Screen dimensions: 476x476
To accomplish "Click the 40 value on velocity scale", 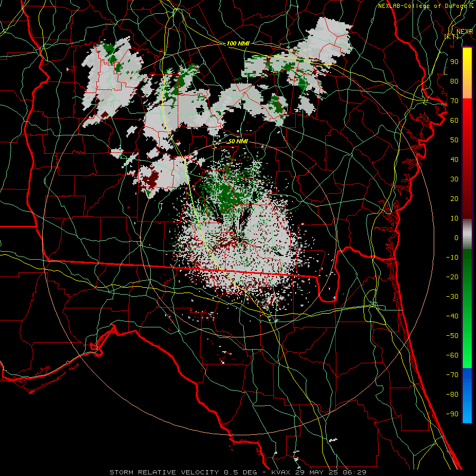I will point(454,160).
